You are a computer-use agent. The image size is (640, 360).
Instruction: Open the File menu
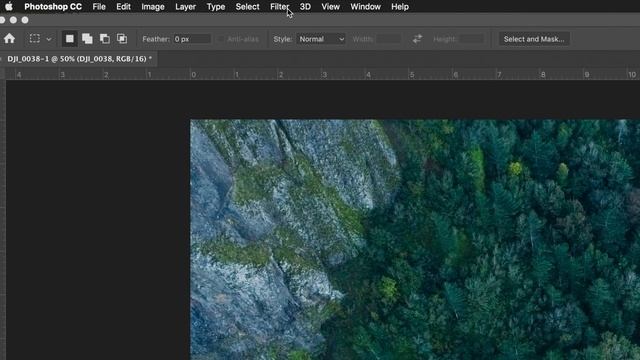pos(99,7)
